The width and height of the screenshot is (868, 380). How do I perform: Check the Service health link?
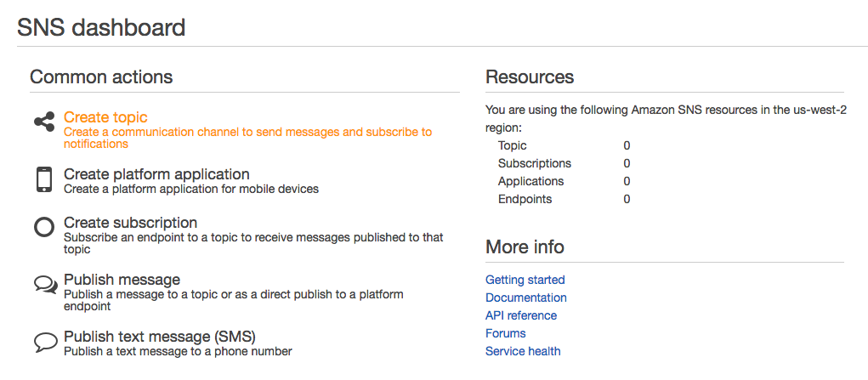coord(523,350)
